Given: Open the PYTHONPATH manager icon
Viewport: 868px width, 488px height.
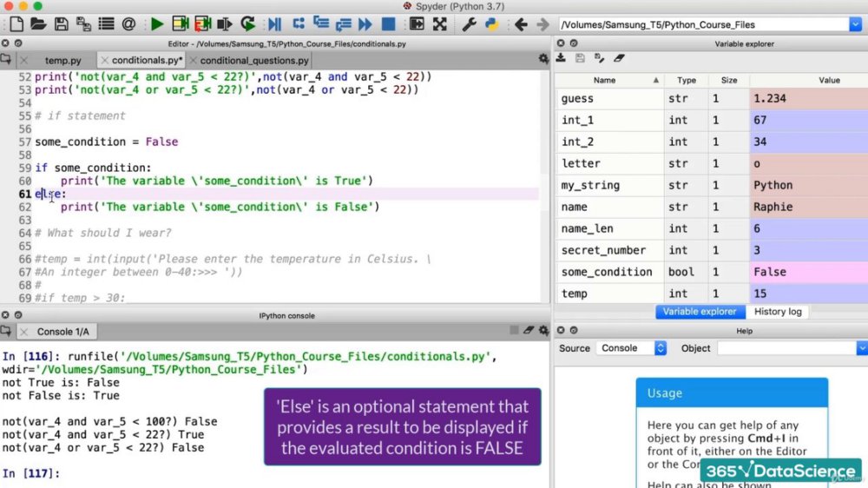Looking at the screenshot, I should point(491,23).
